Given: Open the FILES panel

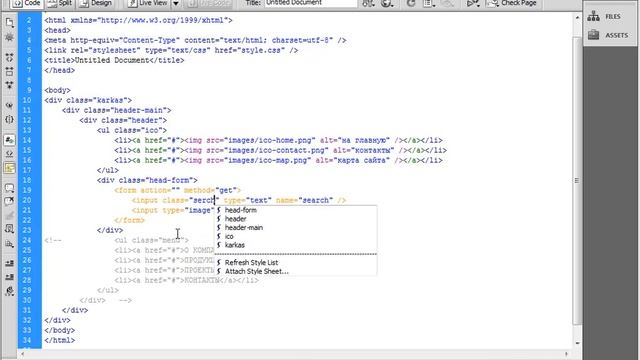Looking at the screenshot, I should 604,16.
